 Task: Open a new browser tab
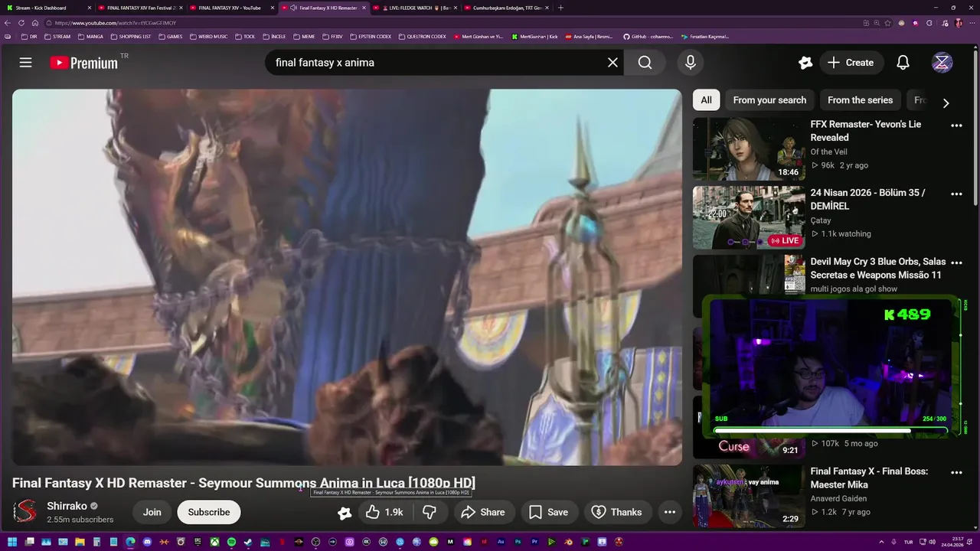point(560,8)
